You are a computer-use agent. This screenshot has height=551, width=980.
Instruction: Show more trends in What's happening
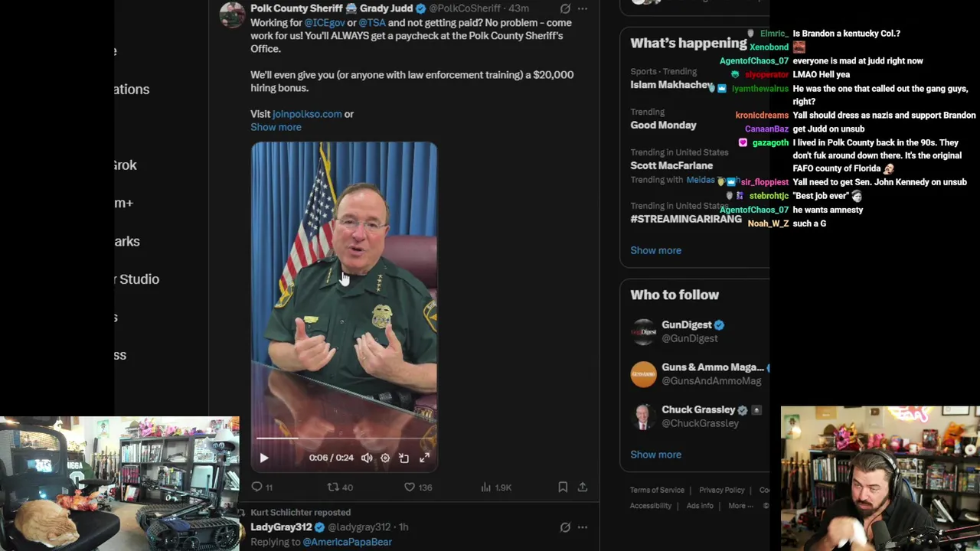coord(655,250)
